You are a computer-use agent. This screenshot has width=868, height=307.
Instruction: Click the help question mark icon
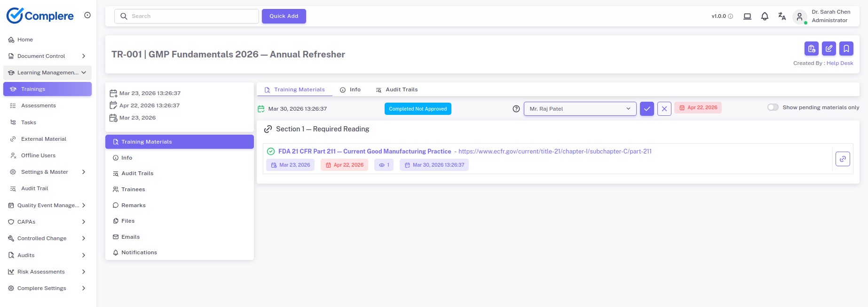tap(516, 109)
